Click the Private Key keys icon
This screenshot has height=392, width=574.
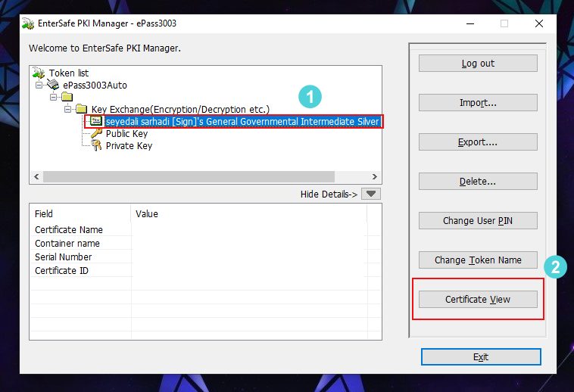pyautogui.click(x=96, y=145)
